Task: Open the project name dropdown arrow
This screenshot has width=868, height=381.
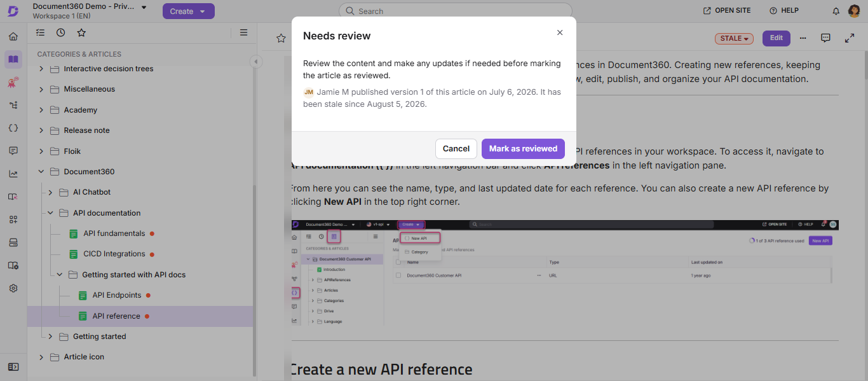Action: pos(144,7)
